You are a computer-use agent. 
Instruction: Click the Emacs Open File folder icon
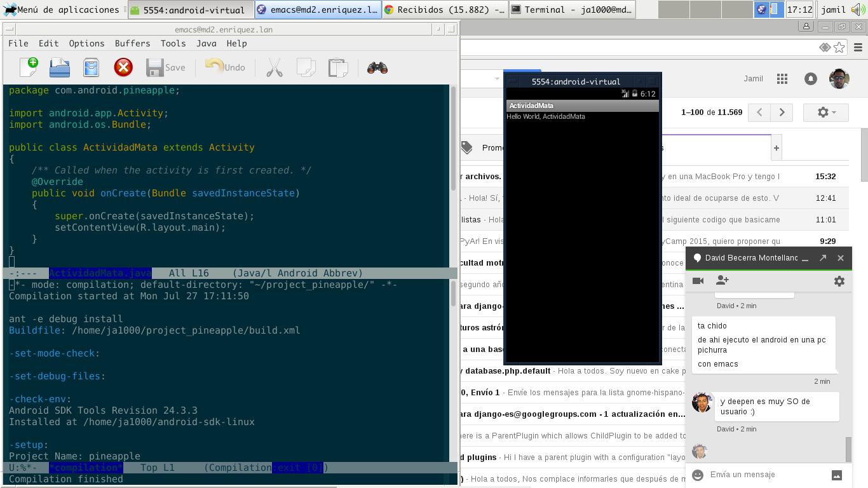60,67
